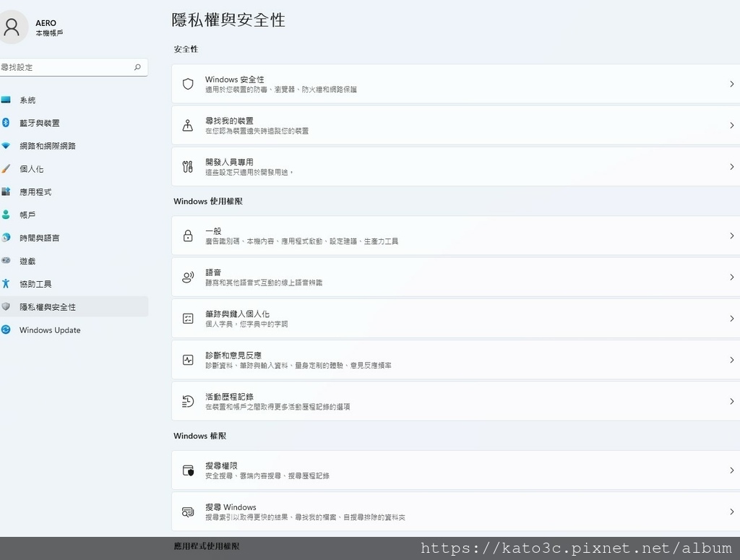This screenshot has height=560, width=740.
Task: Click the notepad icon of 筆跡與鍵入個人化
Action: (188, 319)
